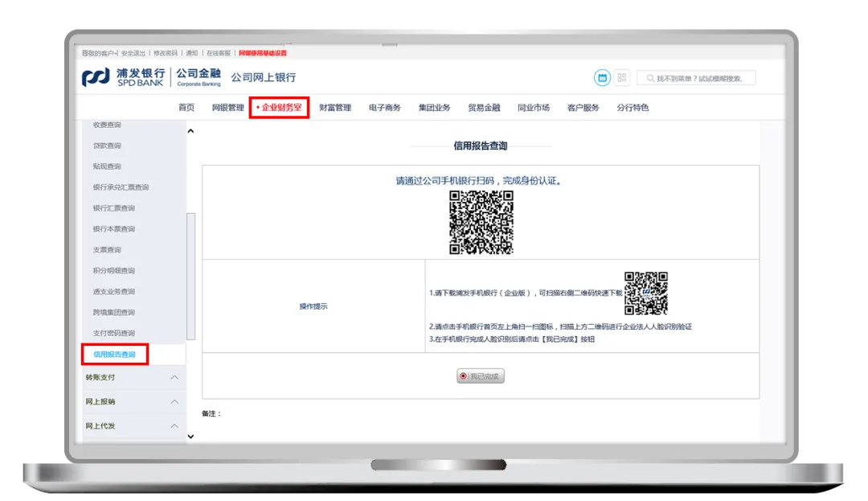Select 积分明细查询 in sidebar
868x501 pixels.
(x=114, y=271)
